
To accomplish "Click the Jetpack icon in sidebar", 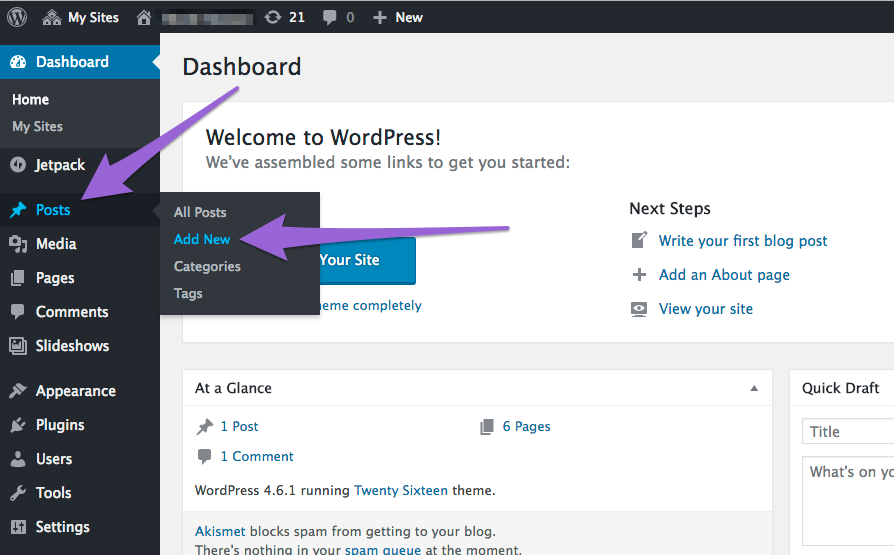I will click(x=18, y=165).
